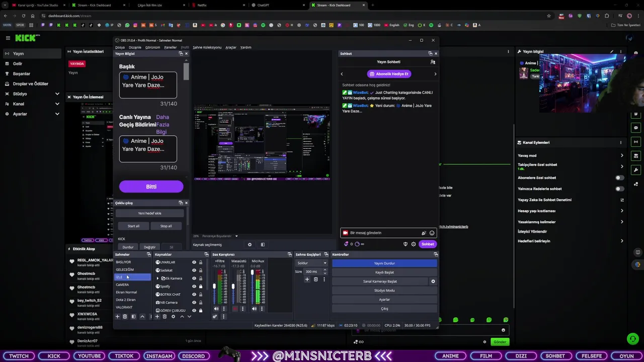Enable Yalnızca ifadelerle sohbet switch

click(x=619, y=189)
